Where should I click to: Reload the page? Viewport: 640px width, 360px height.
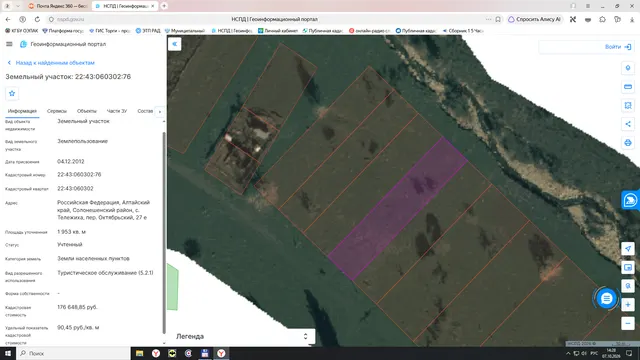point(37,19)
